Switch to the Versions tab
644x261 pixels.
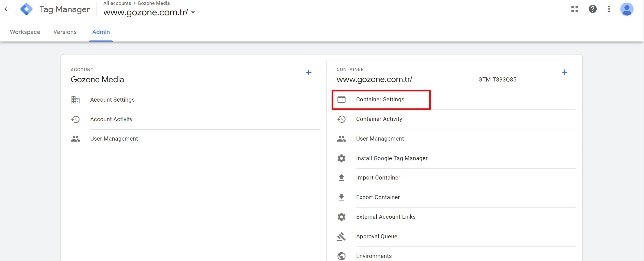tap(65, 32)
